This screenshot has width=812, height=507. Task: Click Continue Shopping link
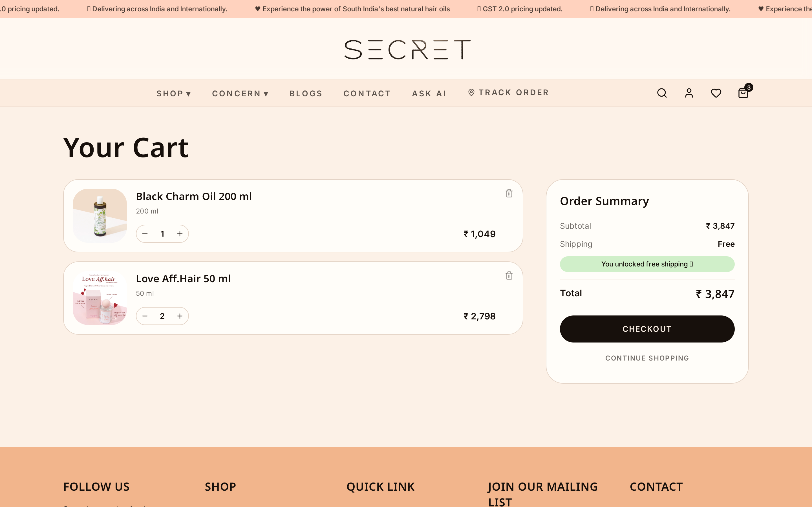coord(647,358)
